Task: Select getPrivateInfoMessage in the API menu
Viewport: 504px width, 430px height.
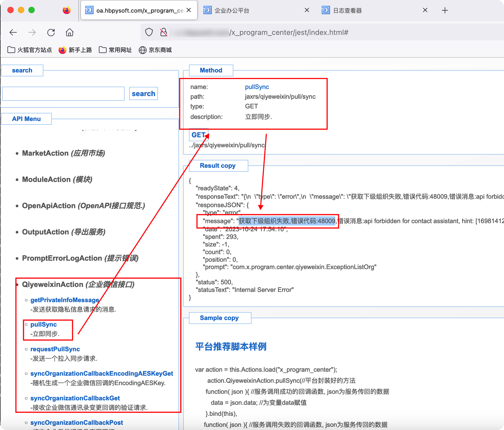Action: (x=65, y=300)
